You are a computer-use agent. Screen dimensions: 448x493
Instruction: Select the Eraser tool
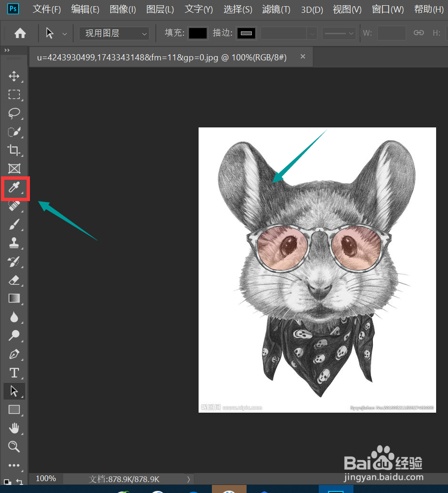[x=14, y=280]
